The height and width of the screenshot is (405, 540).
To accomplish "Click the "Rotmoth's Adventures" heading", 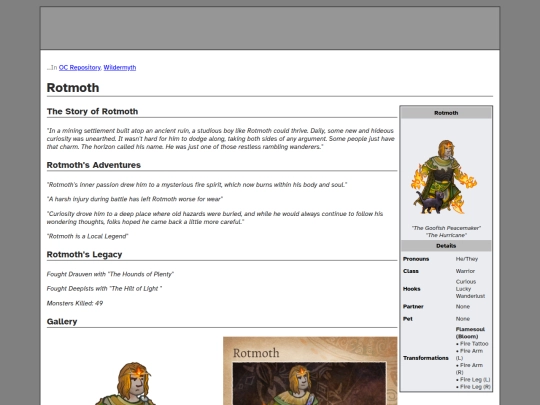I will pyautogui.click(x=94, y=165).
